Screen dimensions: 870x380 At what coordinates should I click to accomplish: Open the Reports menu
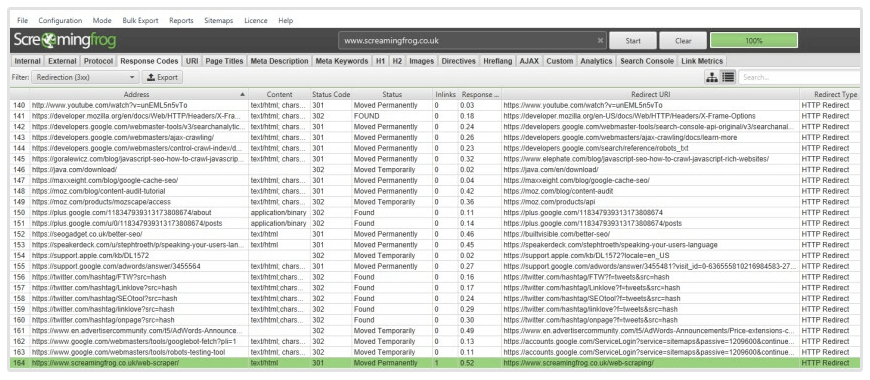pyautogui.click(x=181, y=21)
